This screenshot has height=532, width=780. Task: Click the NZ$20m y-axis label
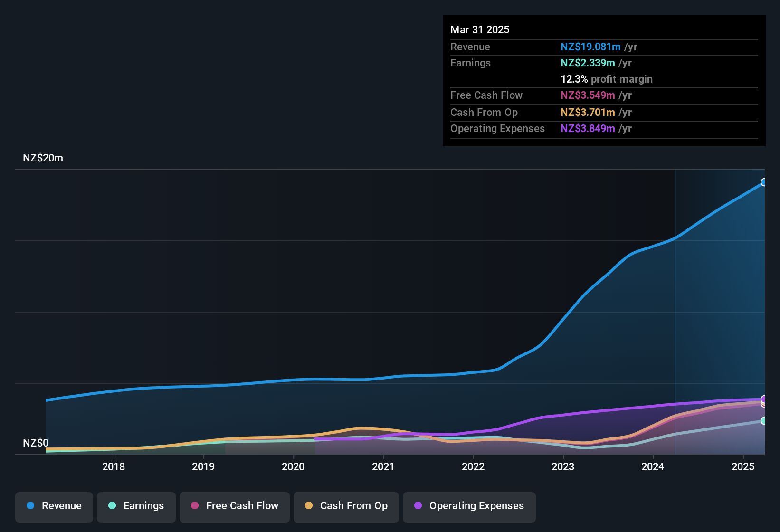[x=43, y=158]
